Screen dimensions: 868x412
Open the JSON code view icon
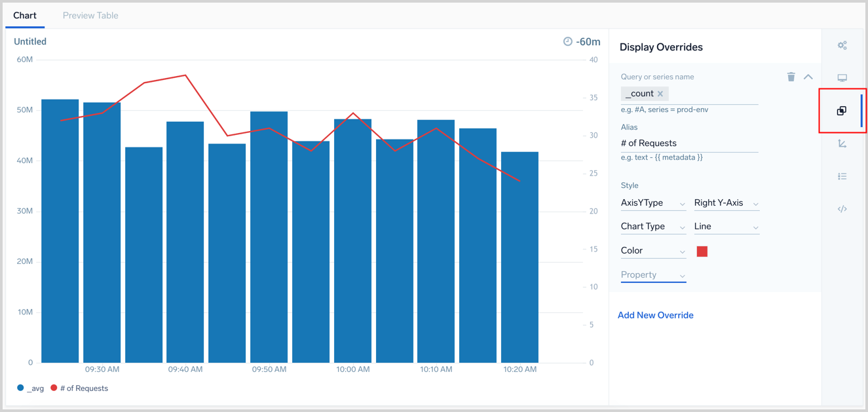(x=842, y=209)
